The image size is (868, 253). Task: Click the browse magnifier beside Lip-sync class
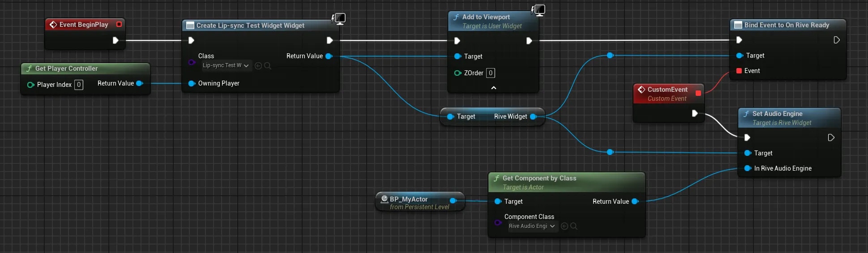pyautogui.click(x=268, y=66)
